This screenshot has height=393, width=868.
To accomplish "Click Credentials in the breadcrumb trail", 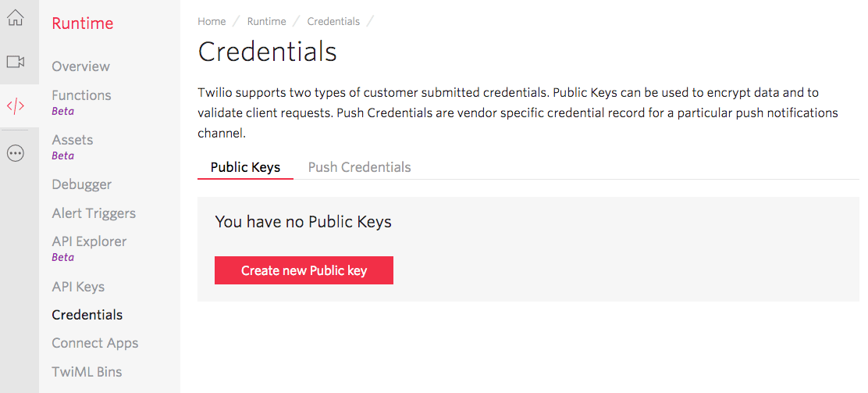I will (x=333, y=22).
